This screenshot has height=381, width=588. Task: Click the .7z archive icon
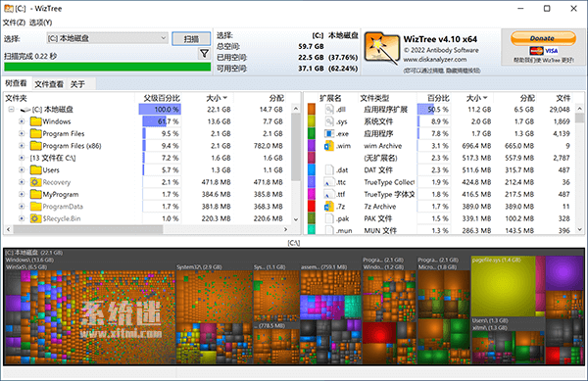(329, 207)
